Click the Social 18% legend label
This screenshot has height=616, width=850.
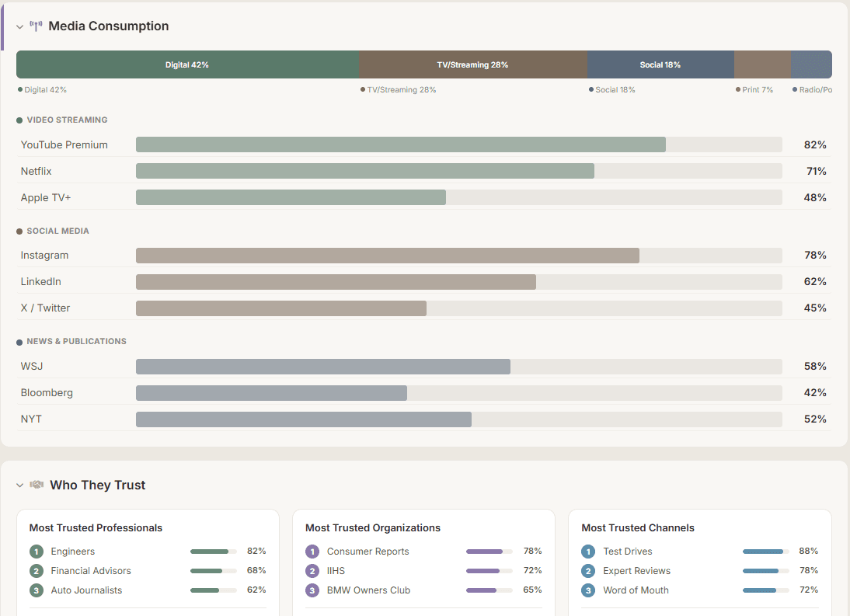click(x=615, y=90)
